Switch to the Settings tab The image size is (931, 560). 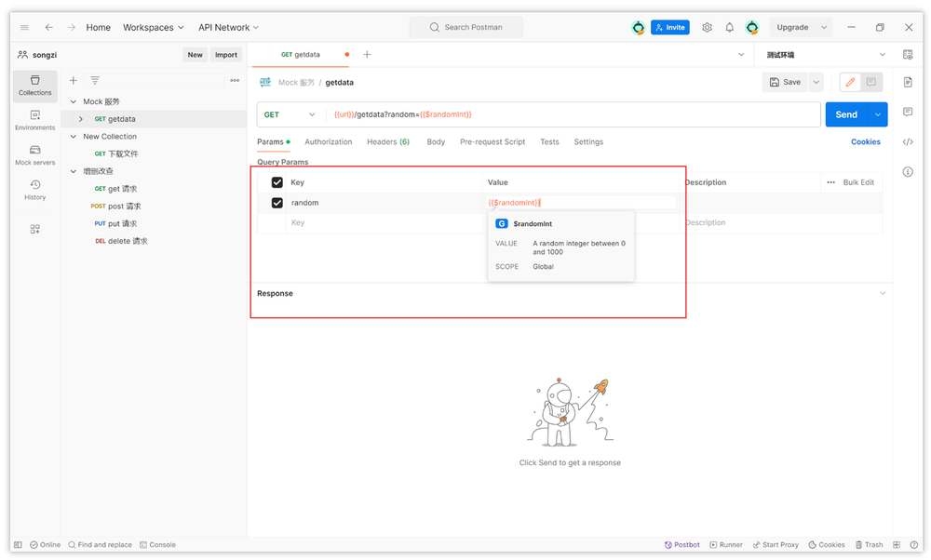588,141
